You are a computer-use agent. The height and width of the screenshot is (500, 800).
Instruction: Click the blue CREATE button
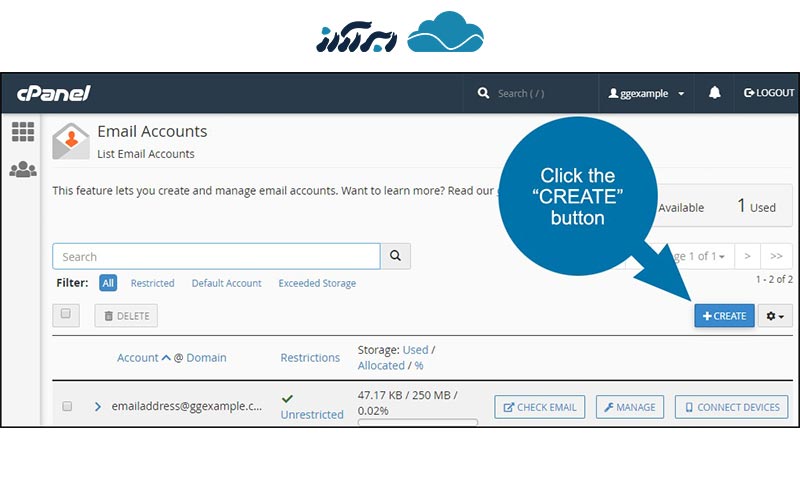[724, 316]
